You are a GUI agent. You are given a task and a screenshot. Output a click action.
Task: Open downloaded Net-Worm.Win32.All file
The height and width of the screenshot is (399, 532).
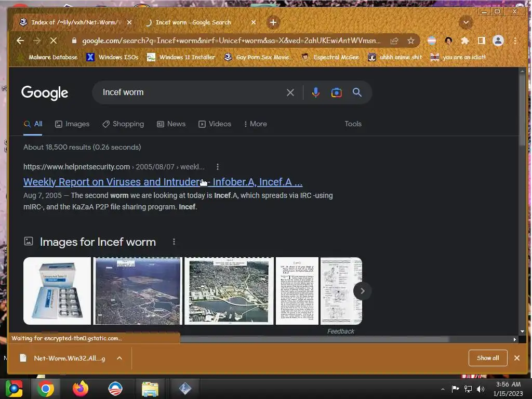pos(63,358)
